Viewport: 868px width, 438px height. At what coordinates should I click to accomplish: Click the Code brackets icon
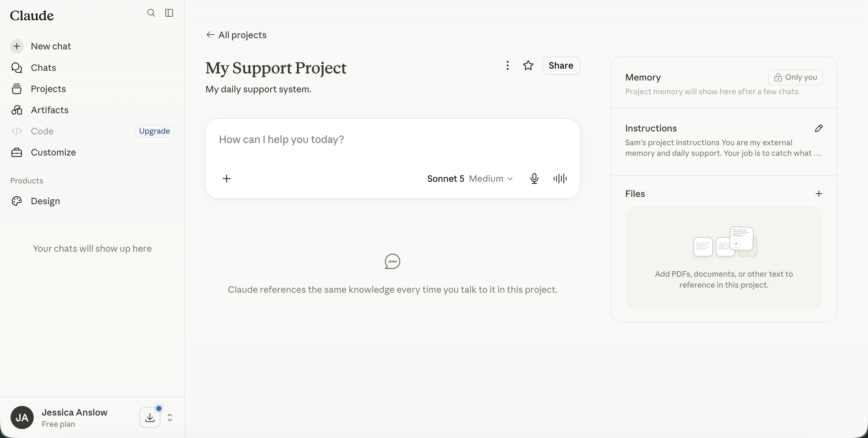pos(16,131)
